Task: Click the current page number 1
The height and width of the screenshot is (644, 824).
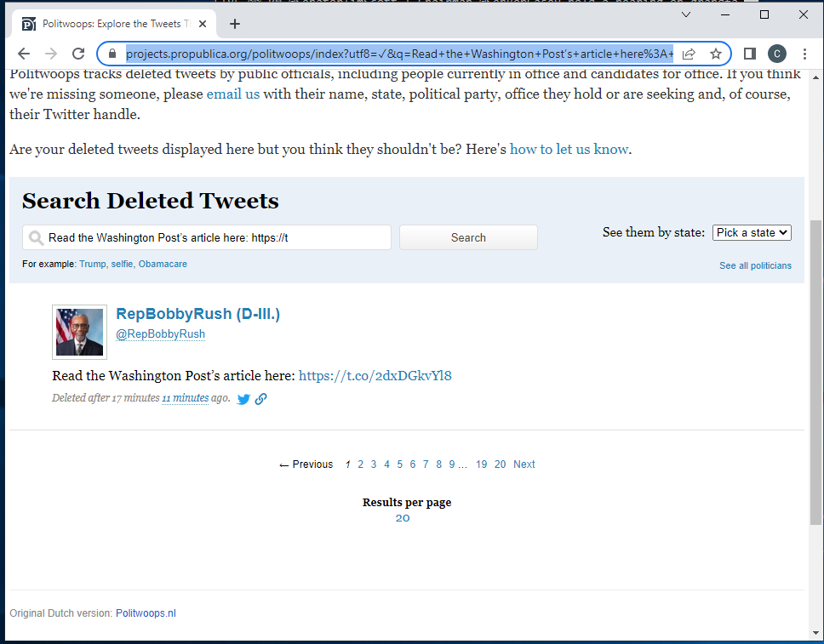Action: (x=348, y=464)
